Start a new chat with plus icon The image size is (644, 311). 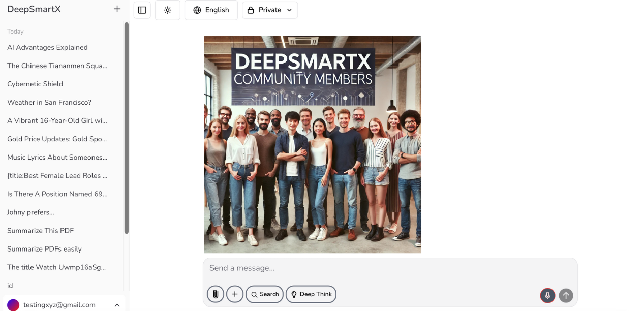click(117, 9)
